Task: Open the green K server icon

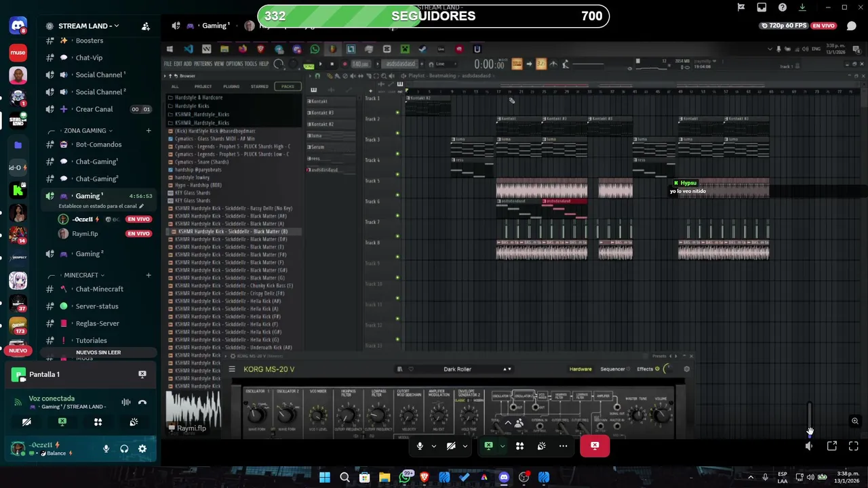Action: tap(18, 191)
